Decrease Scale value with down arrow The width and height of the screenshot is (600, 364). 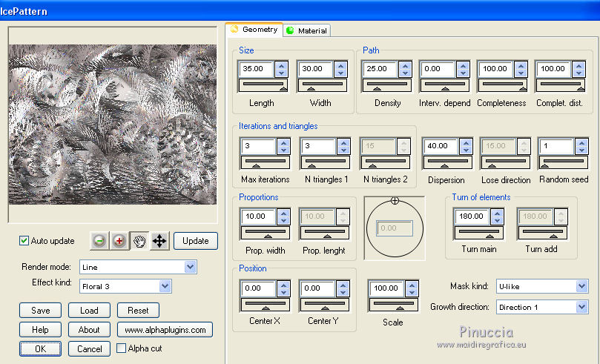(x=412, y=292)
